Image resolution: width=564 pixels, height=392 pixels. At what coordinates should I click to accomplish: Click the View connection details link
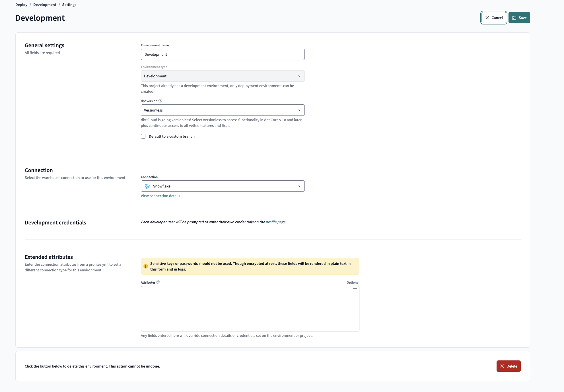point(160,196)
